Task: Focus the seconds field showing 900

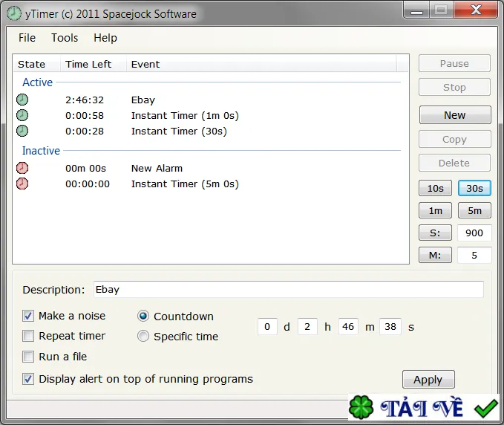Action: tap(474, 233)
